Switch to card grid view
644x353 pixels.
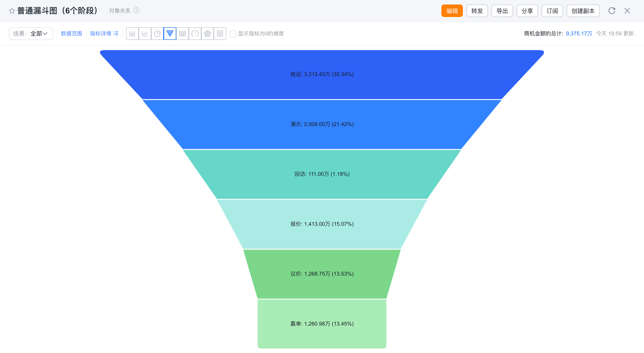click(220, 34)
